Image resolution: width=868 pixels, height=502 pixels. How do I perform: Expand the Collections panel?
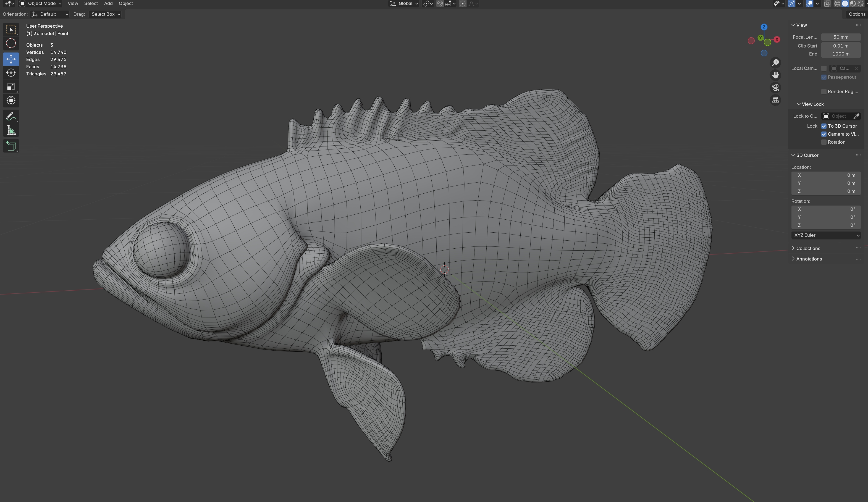[808, 248]
